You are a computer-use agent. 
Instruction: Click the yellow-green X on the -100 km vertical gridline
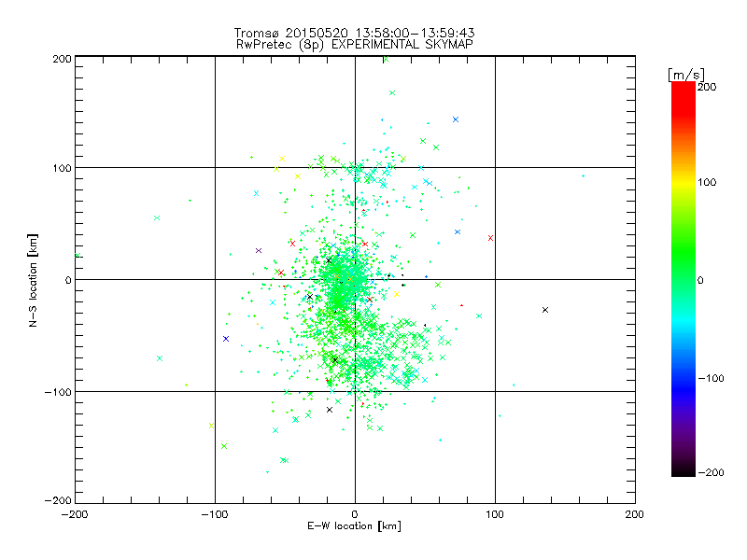(212, 426)
